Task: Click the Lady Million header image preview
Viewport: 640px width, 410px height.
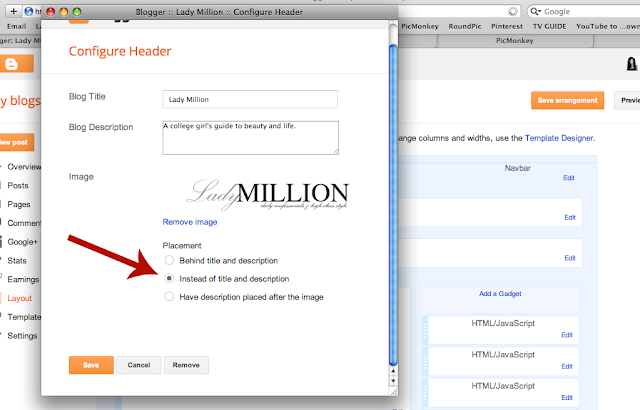Action: point(268,195)
